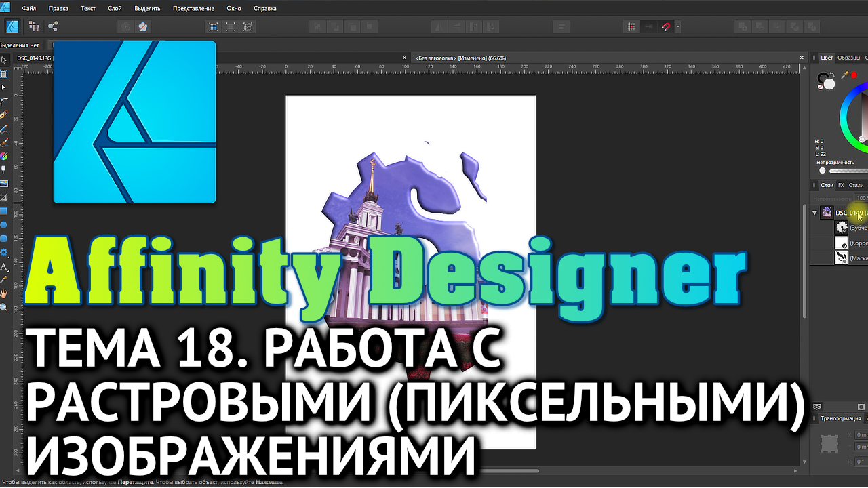Open the Слой menu

coord(115,9)
